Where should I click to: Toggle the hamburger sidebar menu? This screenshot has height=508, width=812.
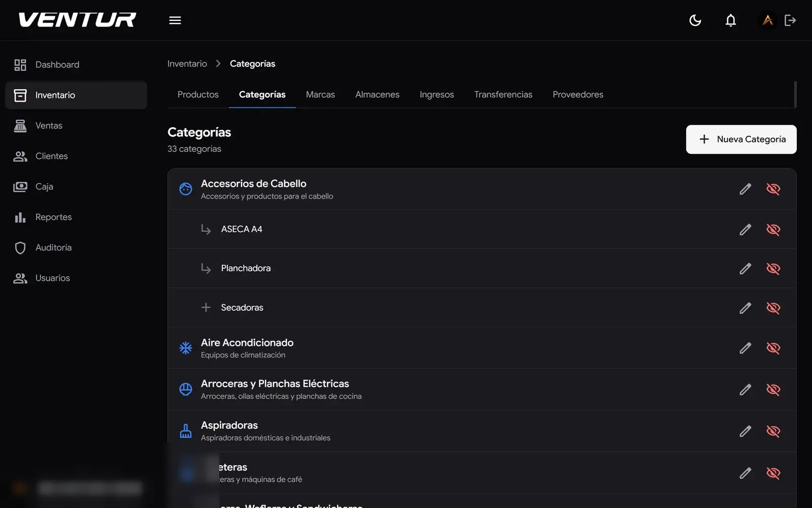point(175,20)
